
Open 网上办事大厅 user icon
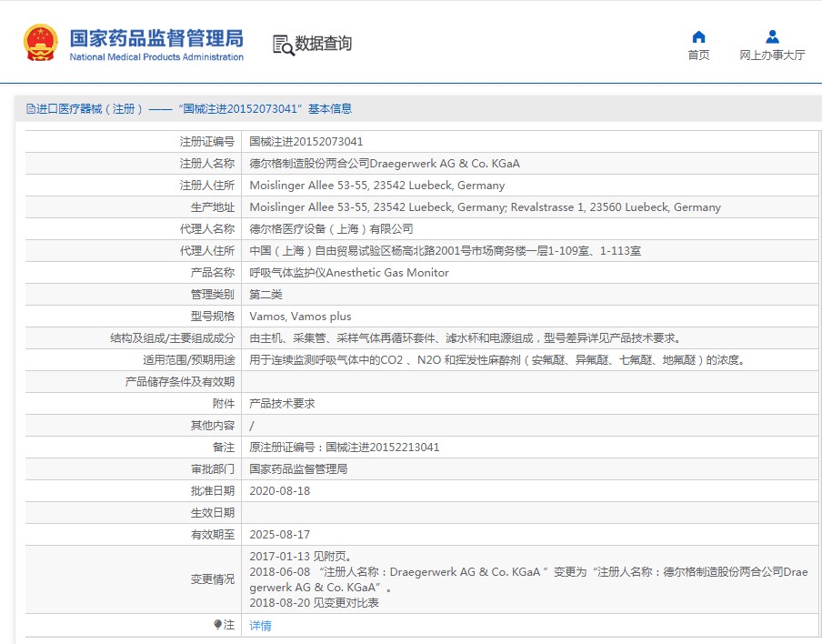772,36
